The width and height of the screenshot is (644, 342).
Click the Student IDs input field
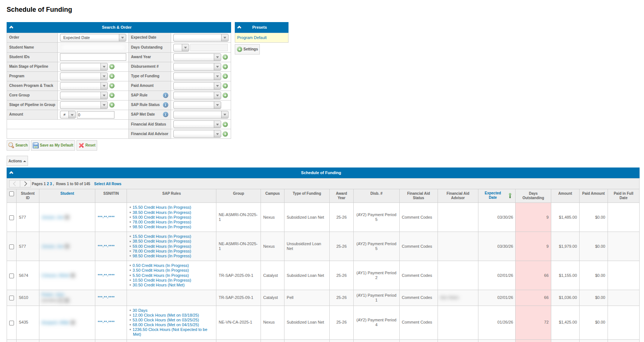coord(93,57)
